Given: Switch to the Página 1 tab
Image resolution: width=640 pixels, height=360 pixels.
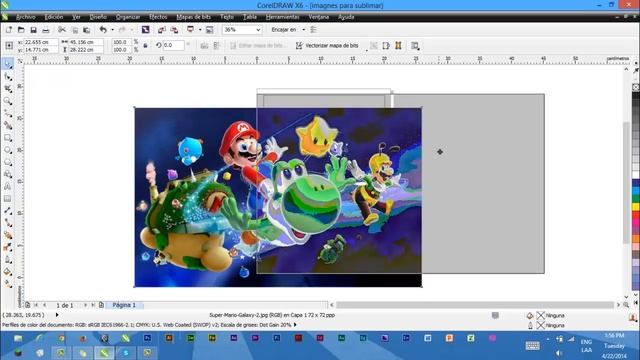Looking at the screenshot, I should point(124,305).
